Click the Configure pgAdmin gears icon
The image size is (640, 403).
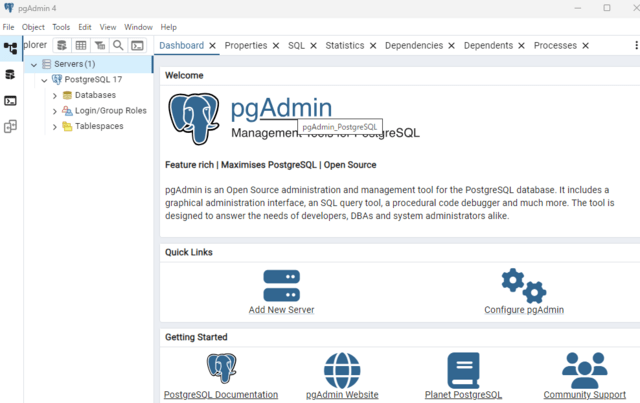point(523,285)
